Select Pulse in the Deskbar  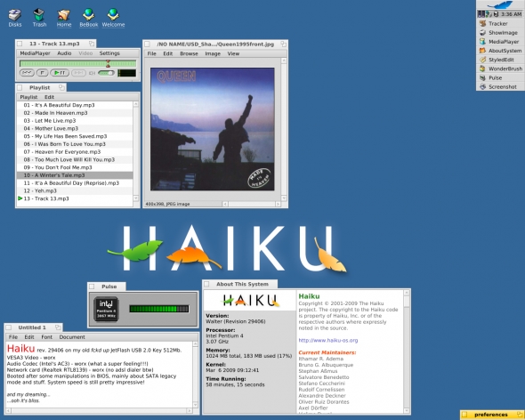point(500,77)
